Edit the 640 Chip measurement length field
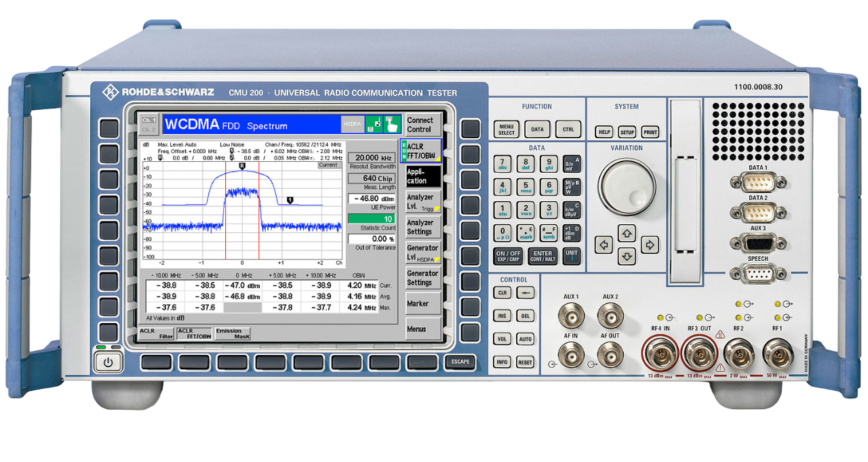Screen dimensions: 868x462 (372, 178)
